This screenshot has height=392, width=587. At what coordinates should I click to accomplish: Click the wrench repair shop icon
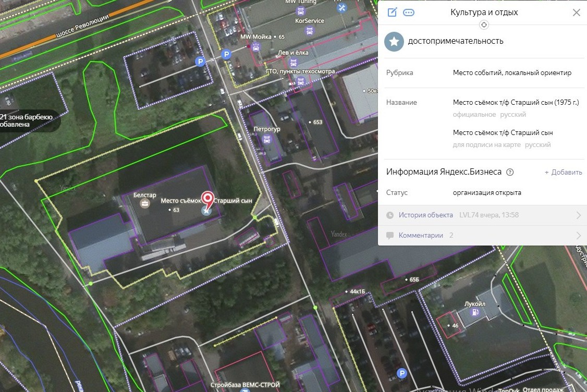pos(342,8)
